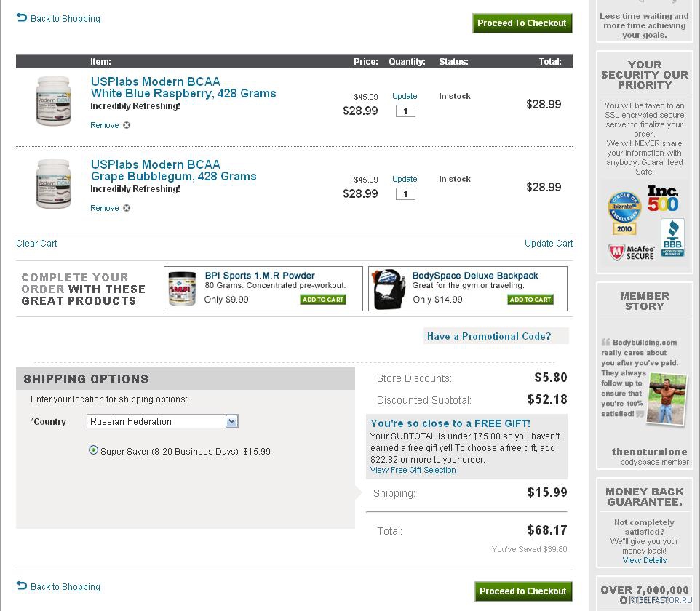Click the White Blue Raspberry product thumbnail
The image size is (700, 611).
pos(53,101)
